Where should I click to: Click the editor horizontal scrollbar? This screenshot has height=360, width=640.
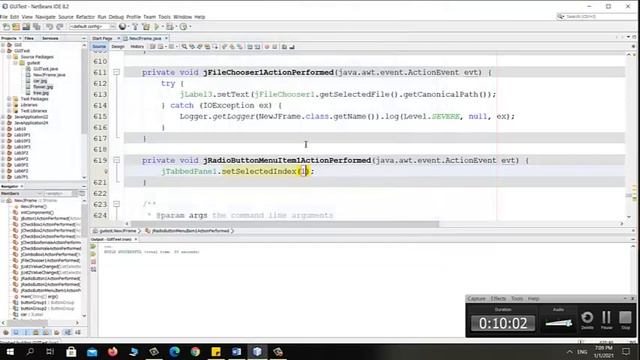pos(284,224)
